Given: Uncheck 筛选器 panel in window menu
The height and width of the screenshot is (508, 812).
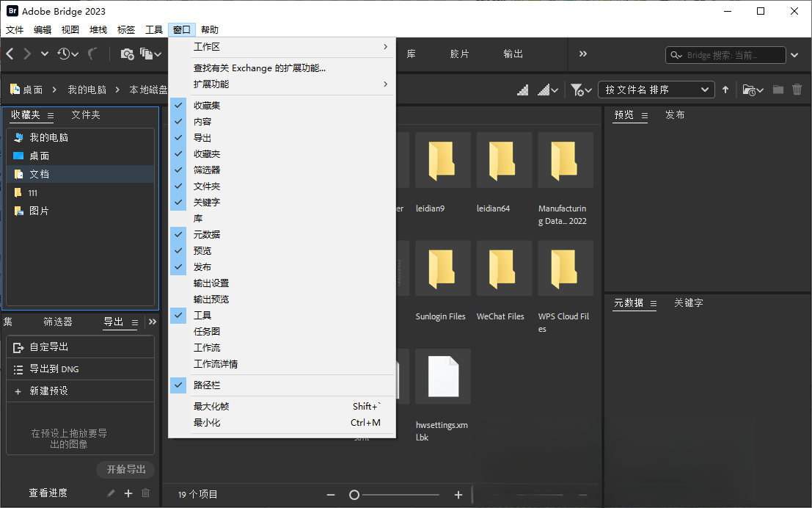Looking at the screenshot, I should (x=282, y=170).
